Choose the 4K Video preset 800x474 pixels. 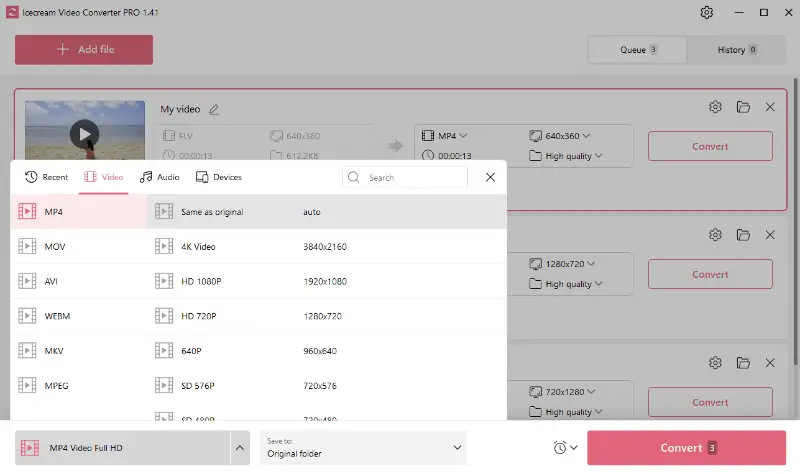tap(327, 246)
